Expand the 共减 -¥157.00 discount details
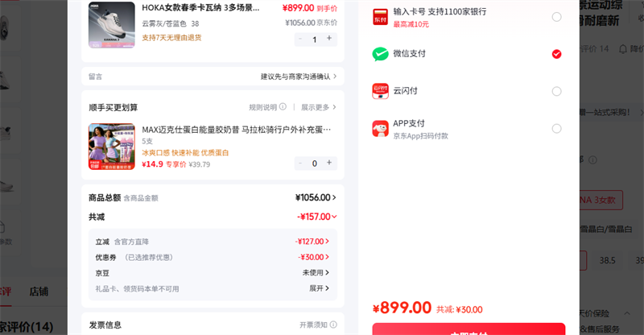The image size is (644, 335). pyautogui.click(x=316, y=217)
